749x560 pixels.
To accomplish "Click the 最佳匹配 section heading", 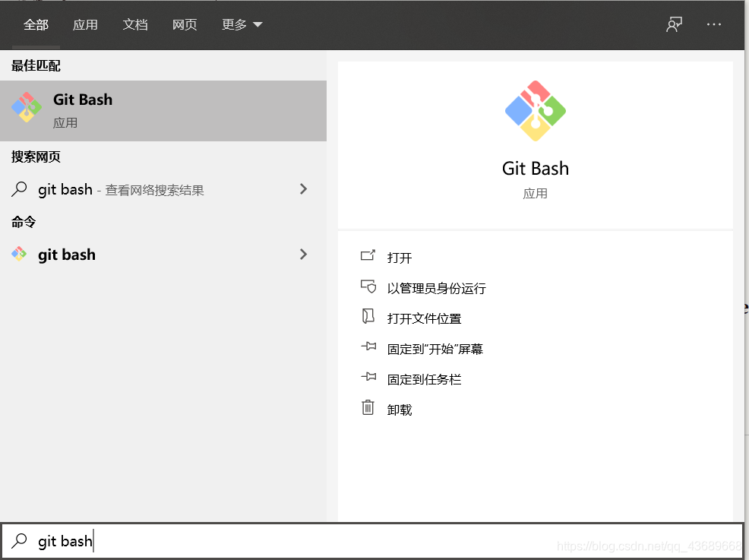I will [36, 66].
